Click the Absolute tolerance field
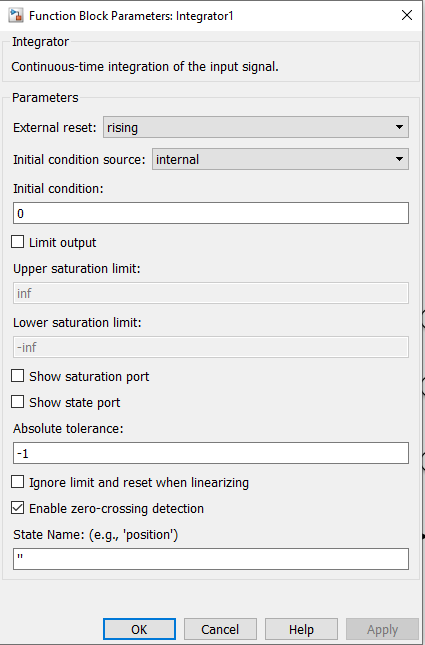Image resolution: width=425 pixels, height=645 pixels. click(x=211, y=453)
